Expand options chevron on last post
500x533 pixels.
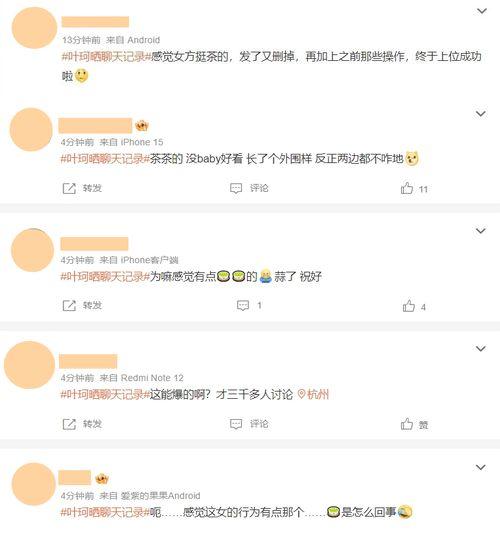pos(481,467)
